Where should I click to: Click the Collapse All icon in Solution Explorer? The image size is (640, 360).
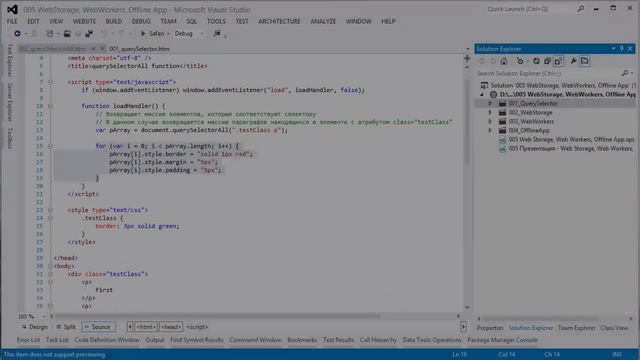tap(547, 61)
